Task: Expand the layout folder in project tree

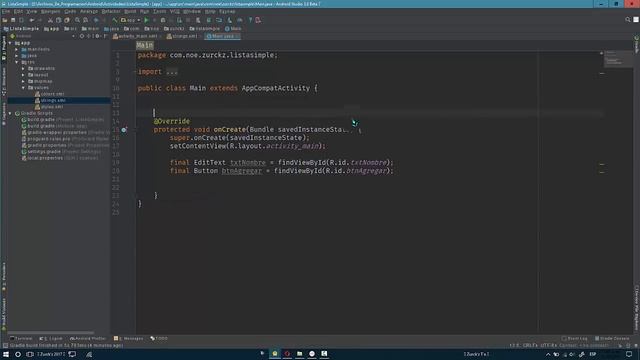Action: (23, 75)
